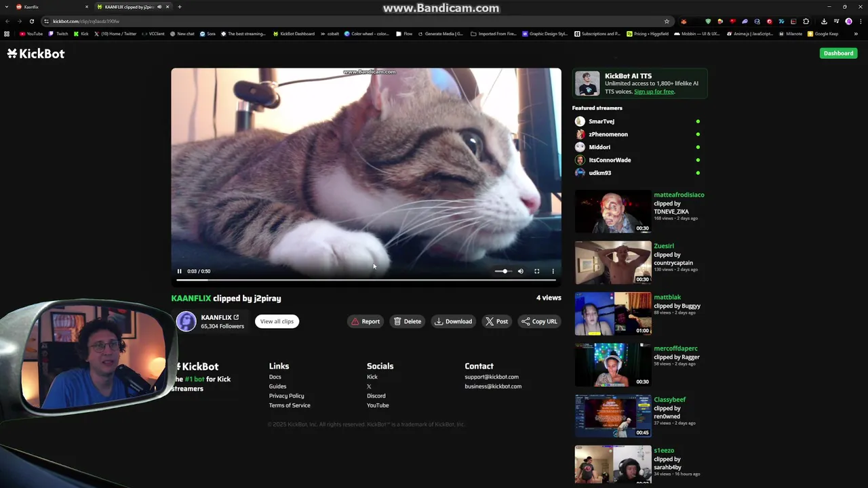868x488 pixels.
Task: Adjust the video volume slider
Action: click(x=502, y=271)
